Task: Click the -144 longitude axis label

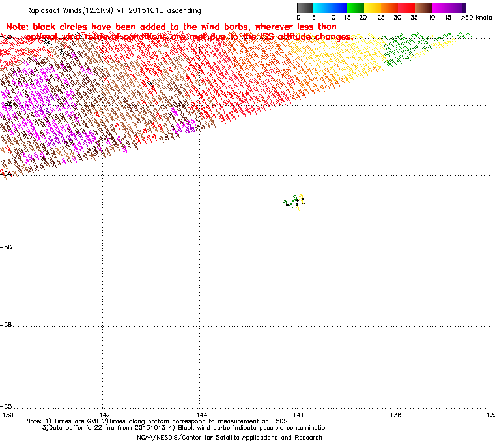Action: pyautogui.click(x=199, y=415)
